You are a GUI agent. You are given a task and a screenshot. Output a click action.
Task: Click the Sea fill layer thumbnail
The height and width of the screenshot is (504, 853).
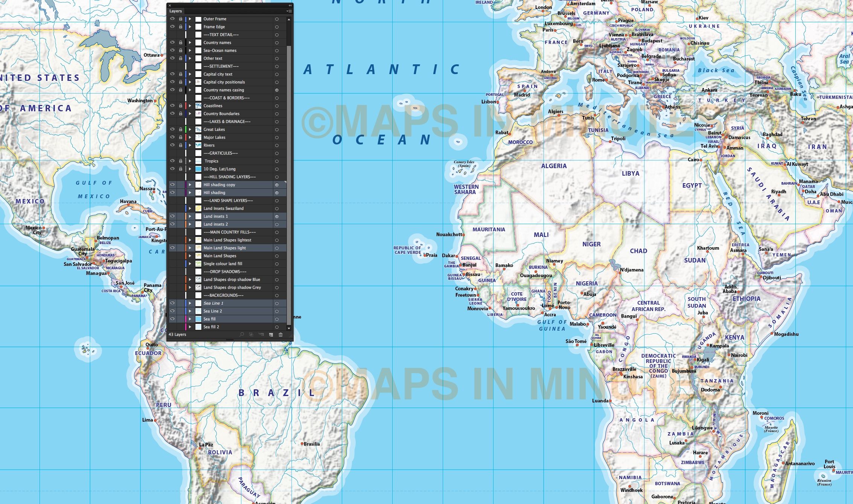click(198, 319)
